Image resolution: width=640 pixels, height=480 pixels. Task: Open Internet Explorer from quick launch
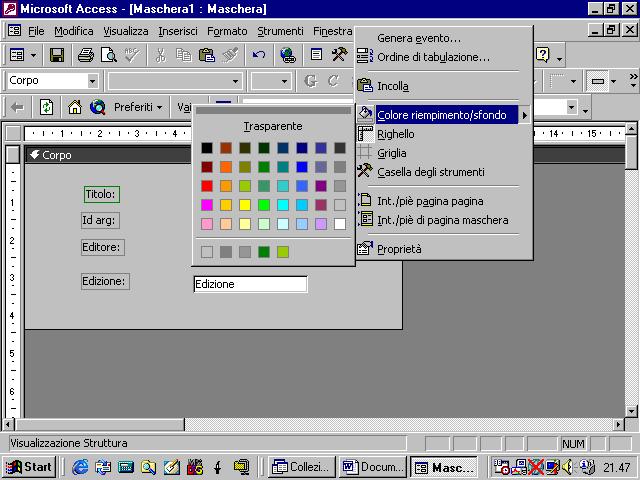pos(80,467)
